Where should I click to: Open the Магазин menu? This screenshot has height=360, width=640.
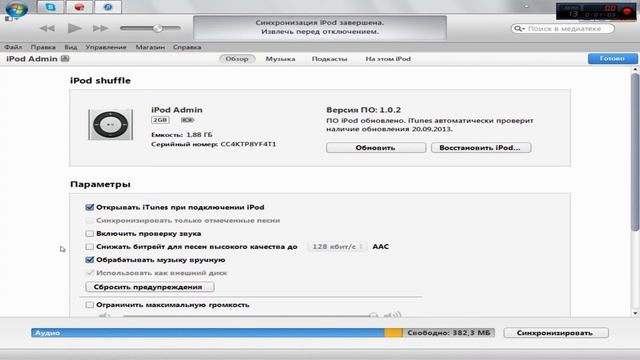tap(150, 47)
